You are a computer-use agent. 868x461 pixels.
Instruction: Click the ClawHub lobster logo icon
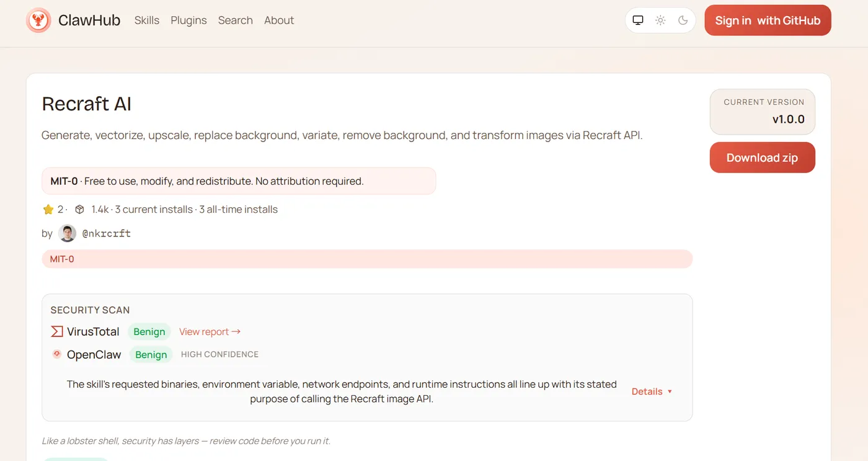[38, 20]
